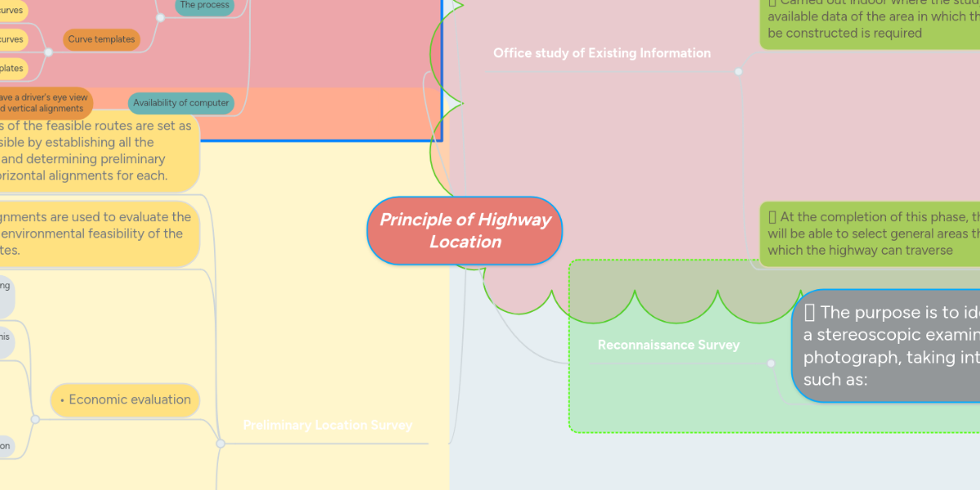Select the gray stereoscopic examination purpose note
980x490 pixels.
[x=890, y=345]
